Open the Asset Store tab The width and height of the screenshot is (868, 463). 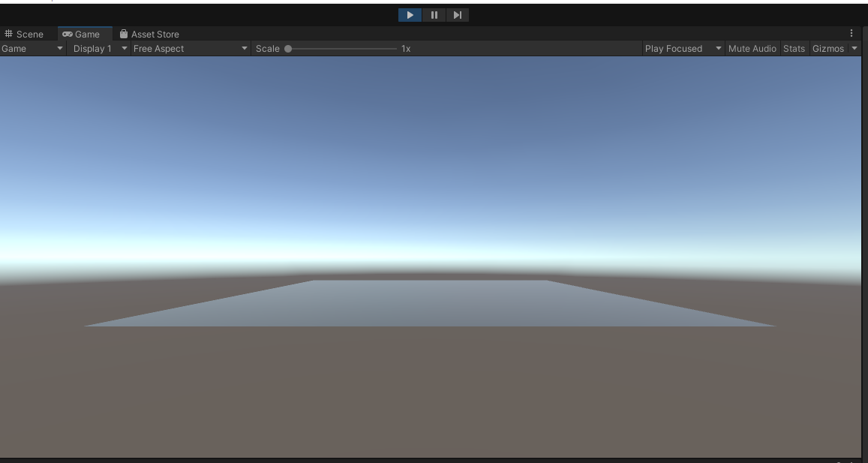click(x=149, y=34)
